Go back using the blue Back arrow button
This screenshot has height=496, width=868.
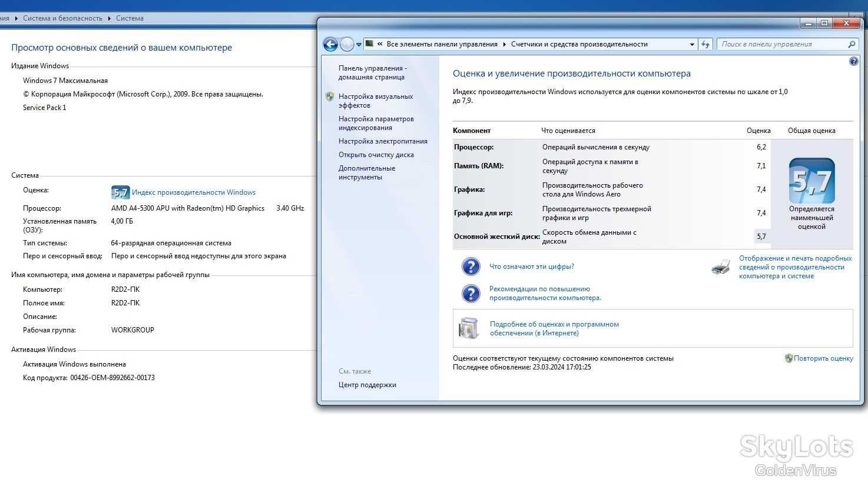click(x=330, y=44)
